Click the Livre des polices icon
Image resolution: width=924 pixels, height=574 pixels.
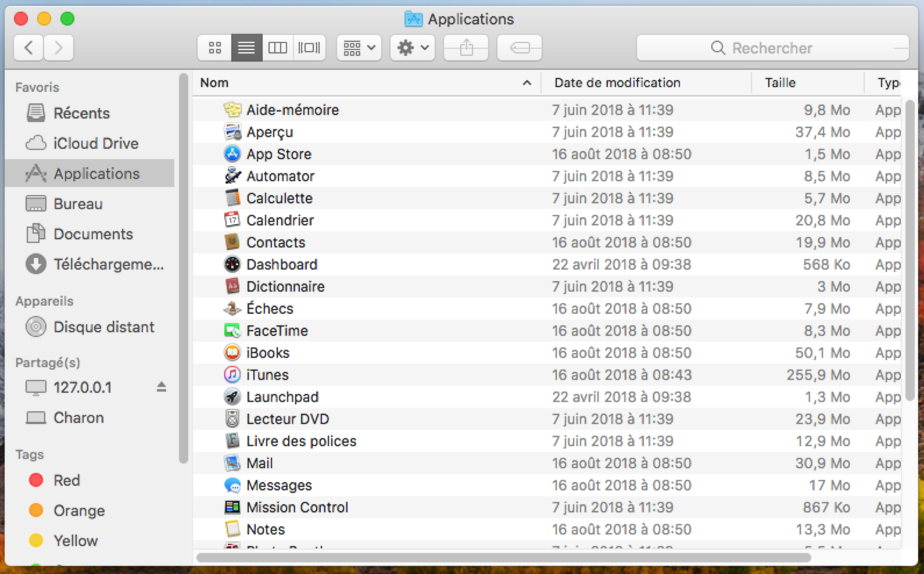point(232,441)
